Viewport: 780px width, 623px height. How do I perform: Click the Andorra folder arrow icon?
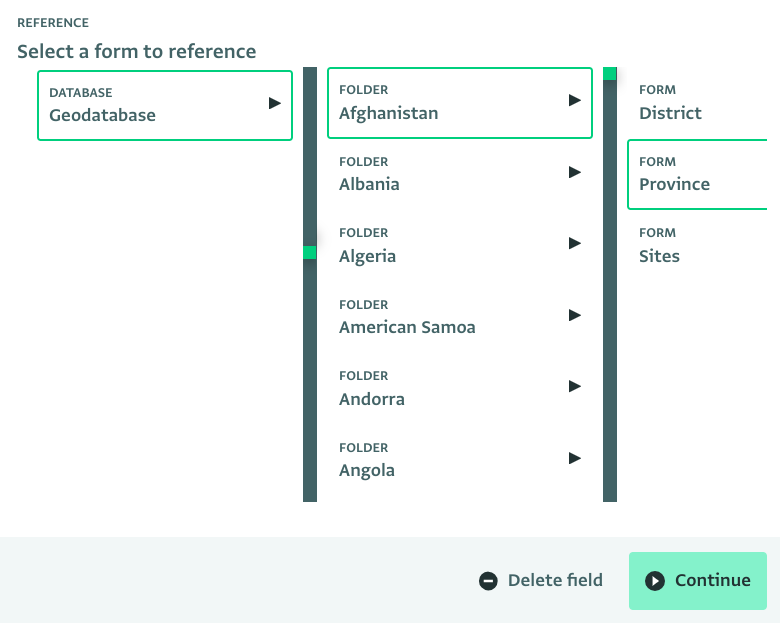[x=575, y=386]
